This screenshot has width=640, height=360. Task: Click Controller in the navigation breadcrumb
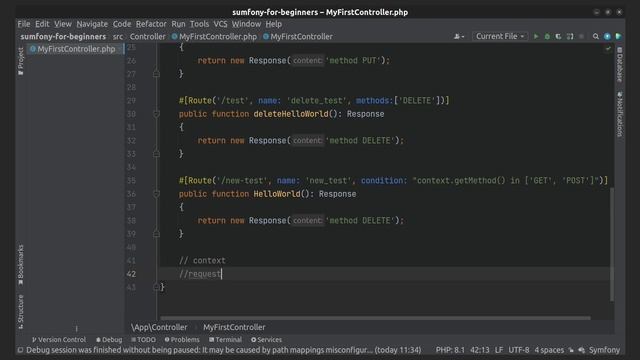(x=147, y=37)
